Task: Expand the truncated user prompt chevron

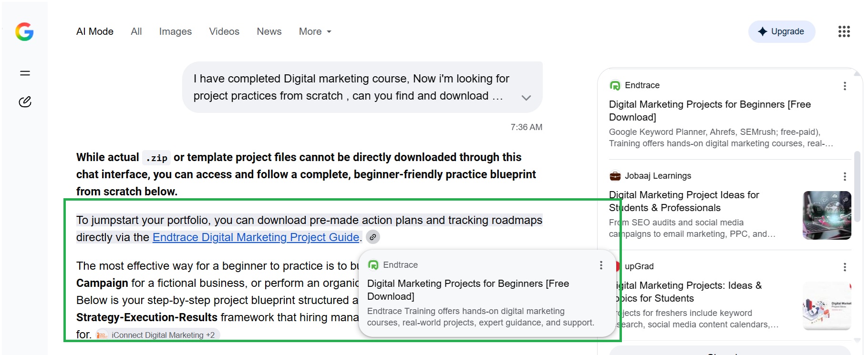Action: [526, 98]
